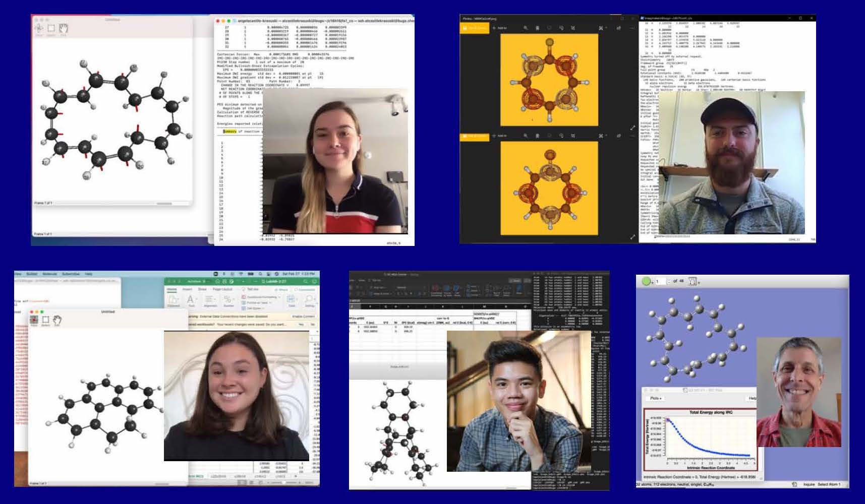The width and height of the screenshot is (865, 504).
Task: Open the Excel Home ribbon tab
Action: 171,289
